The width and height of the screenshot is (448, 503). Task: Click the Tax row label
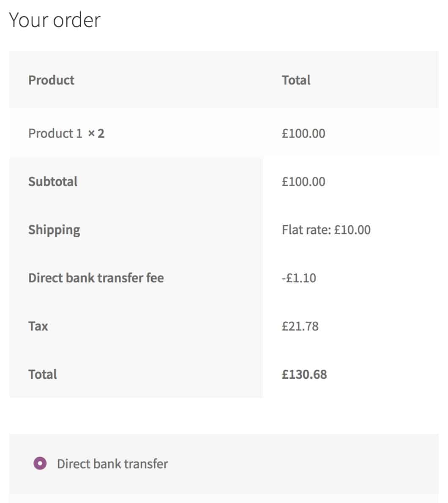tap(38, 326)
